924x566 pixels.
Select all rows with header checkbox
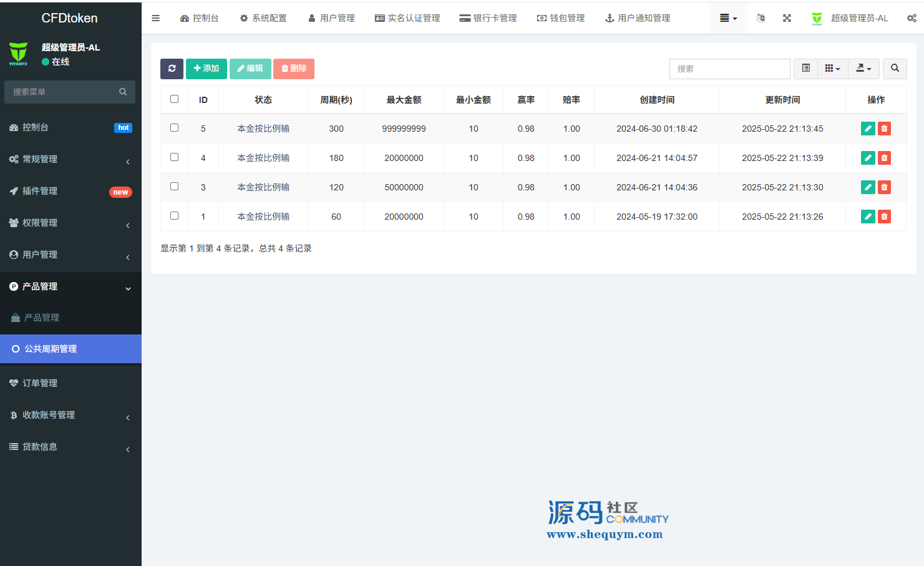click(175, 99)
